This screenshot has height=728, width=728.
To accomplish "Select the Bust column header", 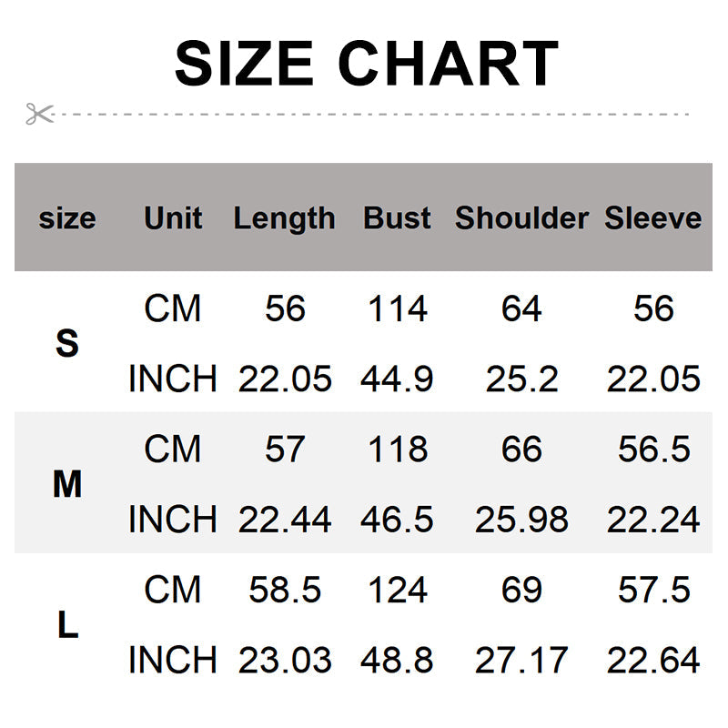I will pyautogui.click(x=397, y=218).
